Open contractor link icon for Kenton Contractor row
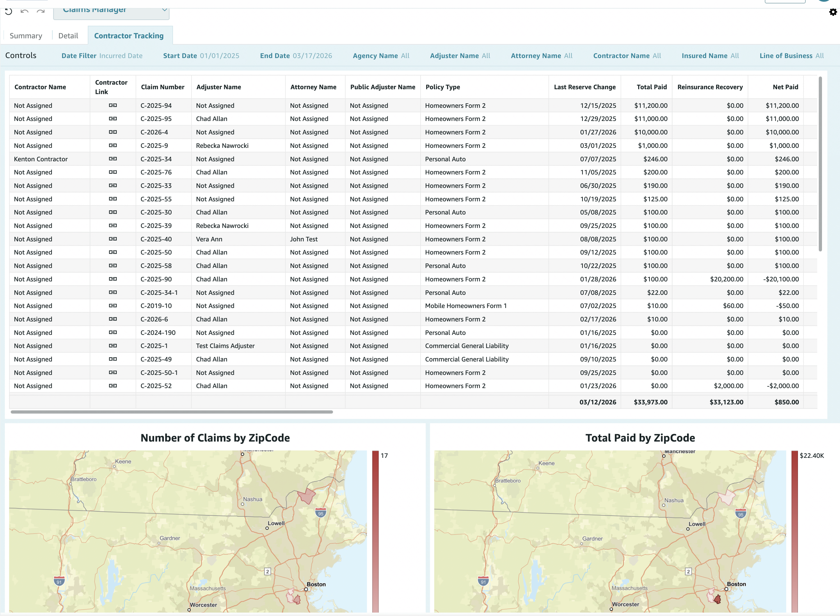The width and height of the screenshot is (840, 616). pyautogui.click(x=113, y=159)
